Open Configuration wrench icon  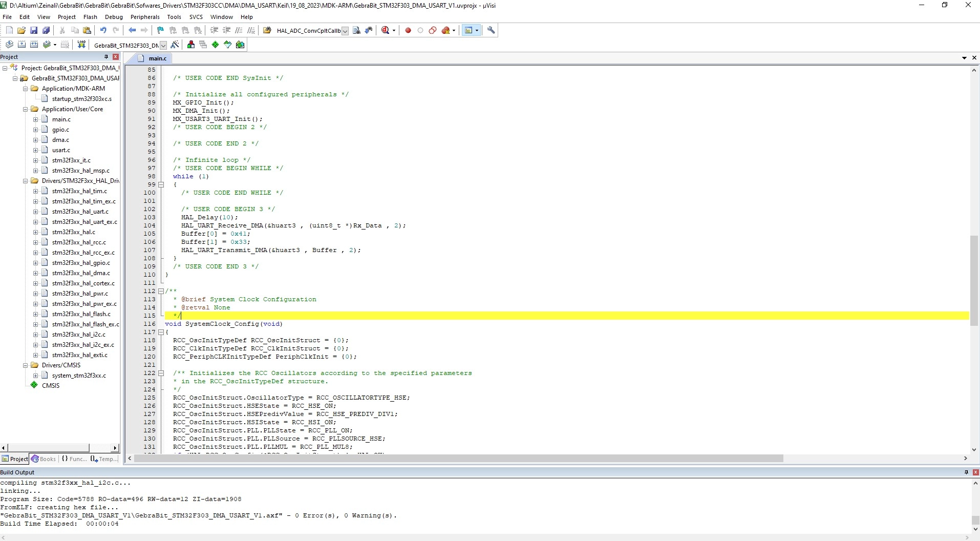491,30
